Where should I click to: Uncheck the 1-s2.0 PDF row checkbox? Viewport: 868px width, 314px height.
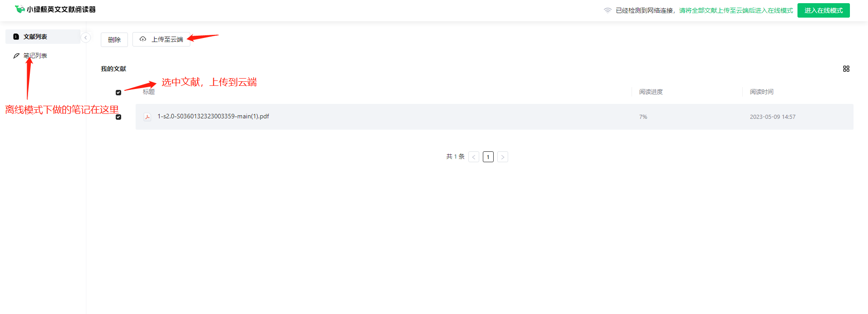pos(118,117)
